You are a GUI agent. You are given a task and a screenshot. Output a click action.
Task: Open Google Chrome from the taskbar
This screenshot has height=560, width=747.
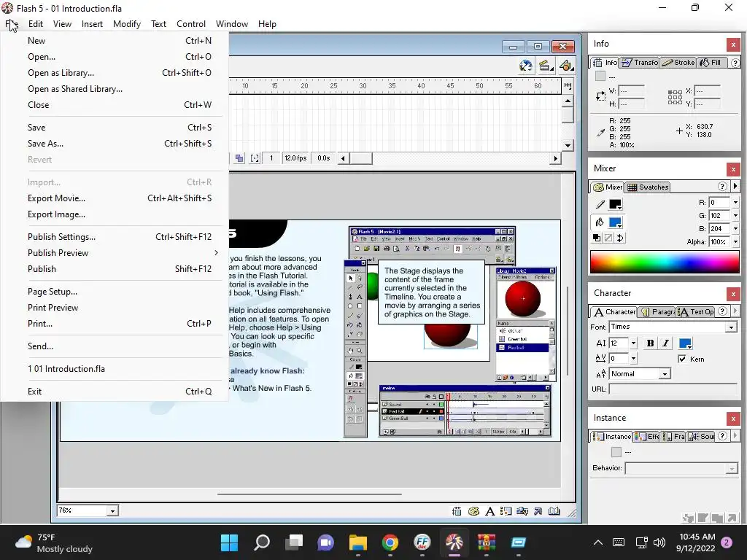point(390,542)
